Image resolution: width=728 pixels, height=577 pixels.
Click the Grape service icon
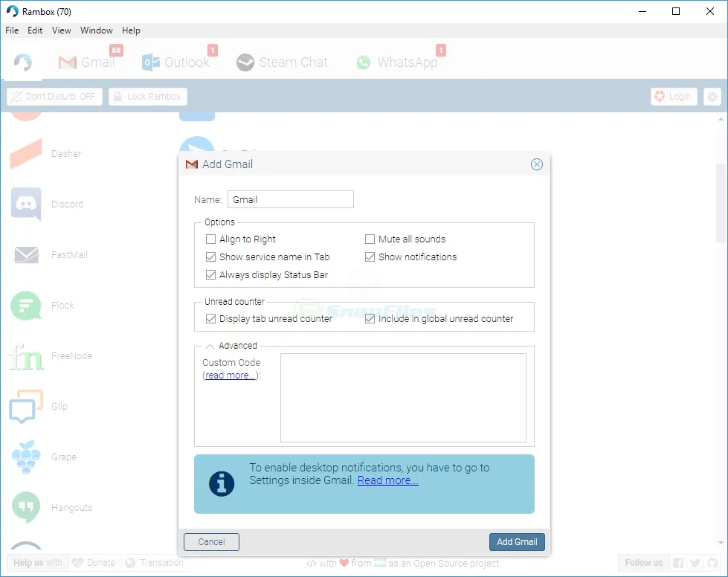pos(26,457)
